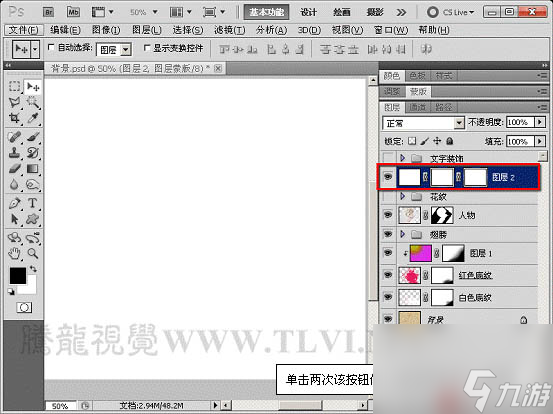The image size is (553, 414).
Task: Select the 3D Camera Rotate tool
Action: pyautogui.click(x=33, y=237)
